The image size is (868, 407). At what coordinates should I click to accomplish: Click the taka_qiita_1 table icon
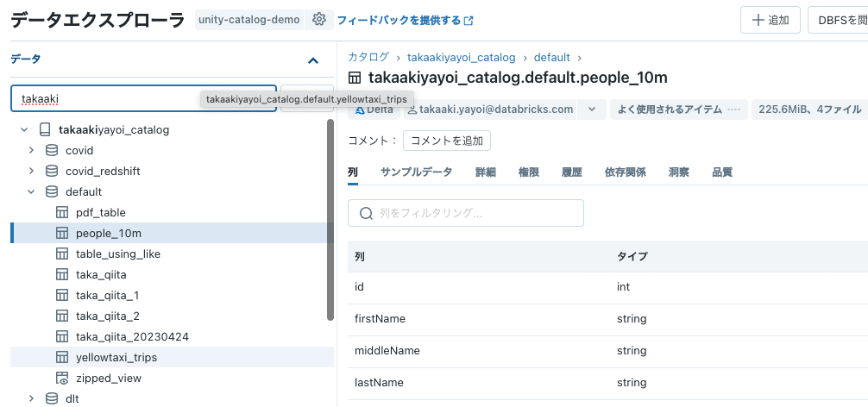[62, 295]
